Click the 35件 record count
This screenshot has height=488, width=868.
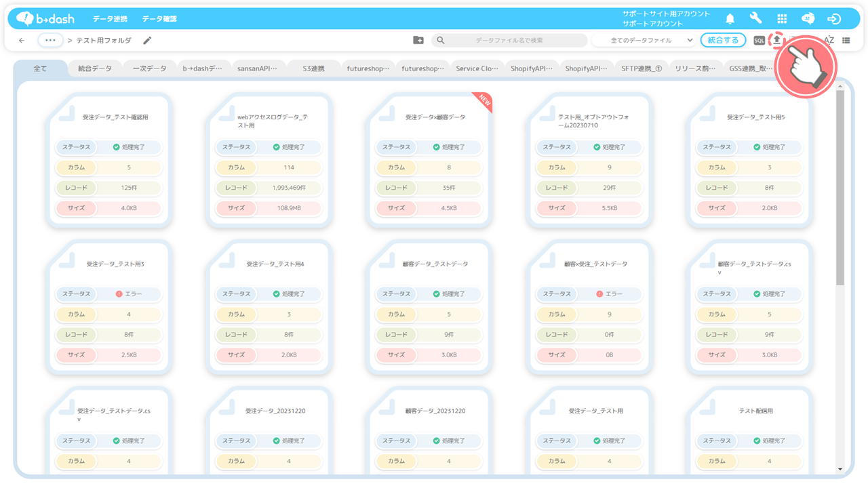tap(449, 188)
